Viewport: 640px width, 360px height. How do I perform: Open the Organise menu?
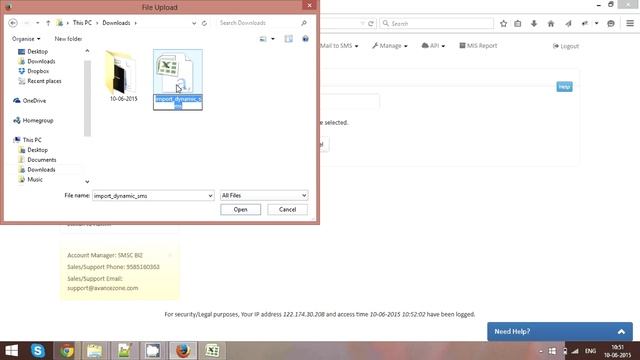tap(26, 39)
